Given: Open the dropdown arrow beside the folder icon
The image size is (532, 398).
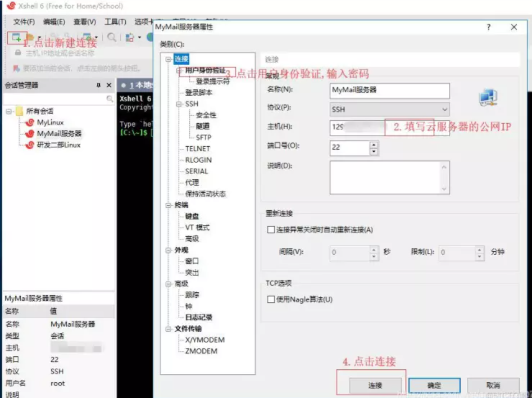Looking at the screenshot, I should (x=40, y=37).
